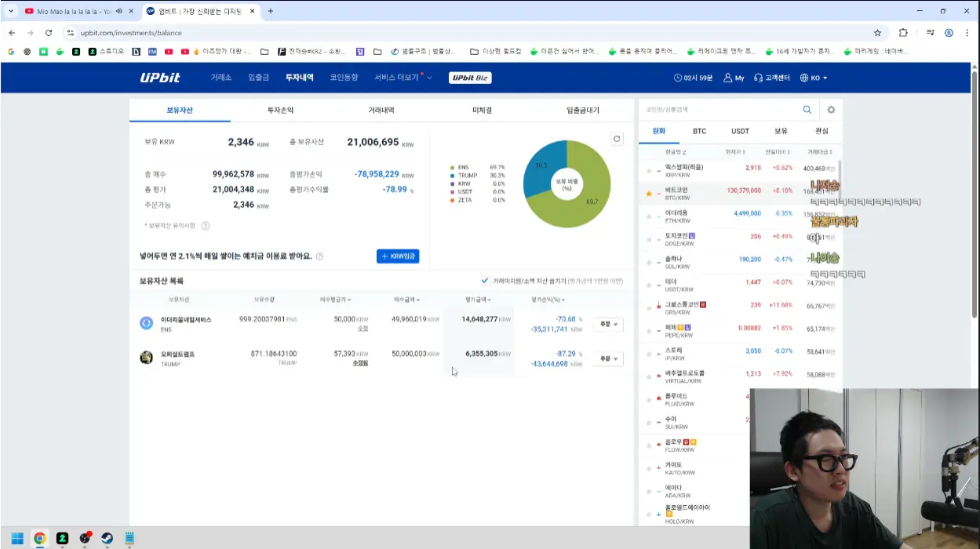This screenshot has width=980, height=549.
Task: Open the coin list settings gear
Action: point(831,110)
